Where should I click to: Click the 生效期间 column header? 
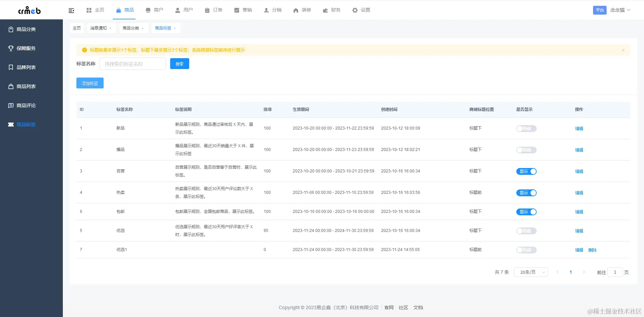coord(301,110)
